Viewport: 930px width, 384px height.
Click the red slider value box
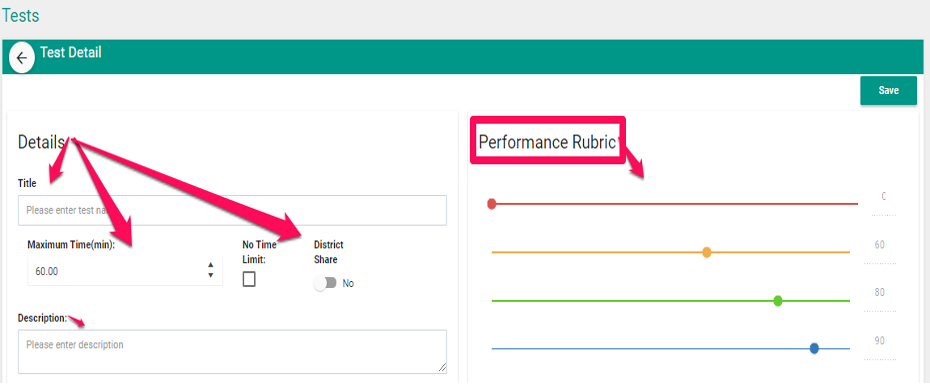(883, 202)
